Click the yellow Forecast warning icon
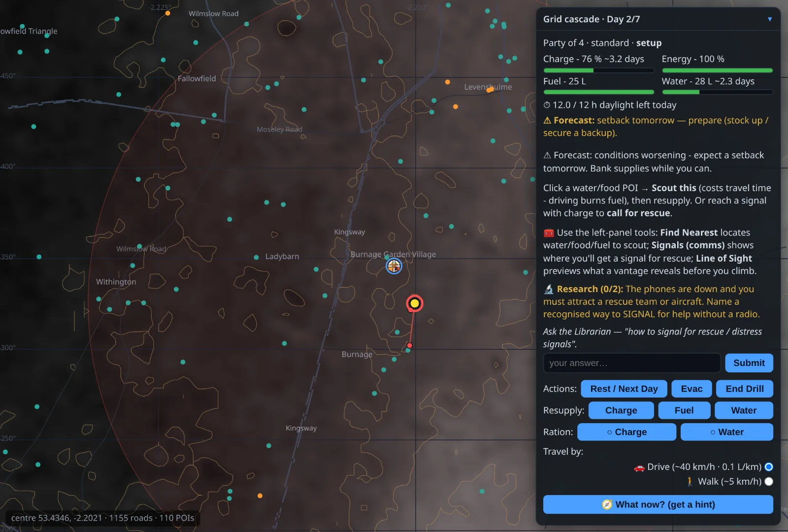Image resolution: width=788 pixels, height=532 pixels. [547, 120]
